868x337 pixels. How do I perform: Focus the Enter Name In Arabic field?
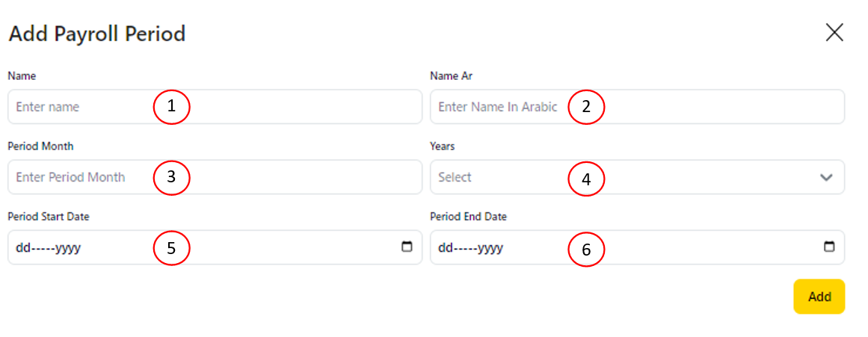(x=497, y=107)
